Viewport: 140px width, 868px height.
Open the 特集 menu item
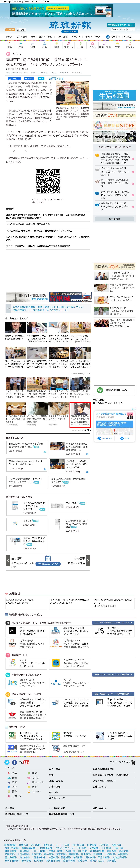(33, 37)
